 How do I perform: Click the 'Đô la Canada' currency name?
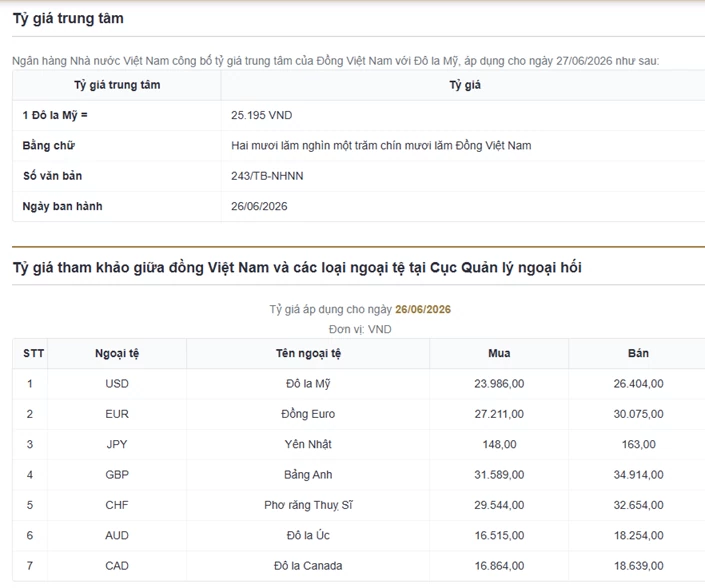308,566
